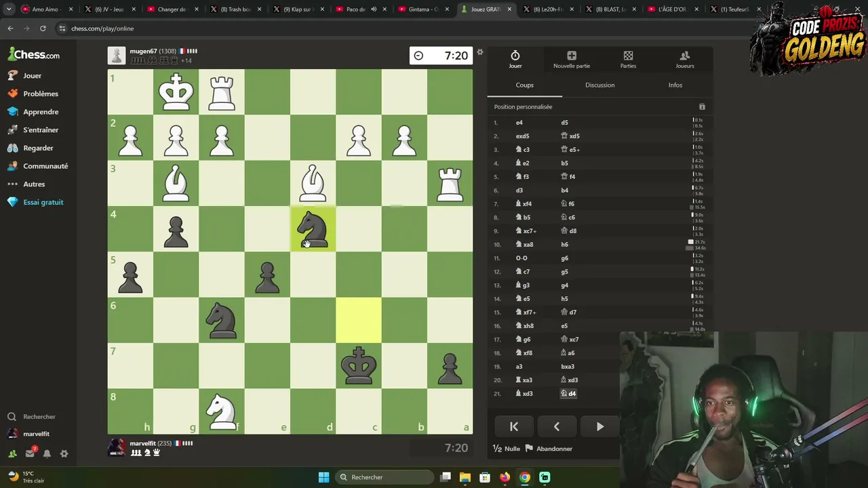868x488 pixels.
Task: Jump to first move of game
Action: point(514,427)
